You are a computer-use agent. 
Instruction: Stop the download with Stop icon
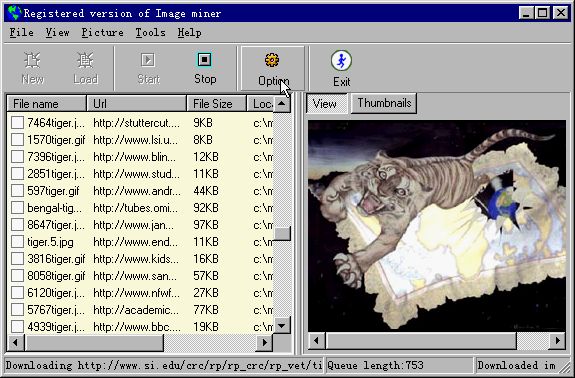pyautogui.click(x=204, y=60)
